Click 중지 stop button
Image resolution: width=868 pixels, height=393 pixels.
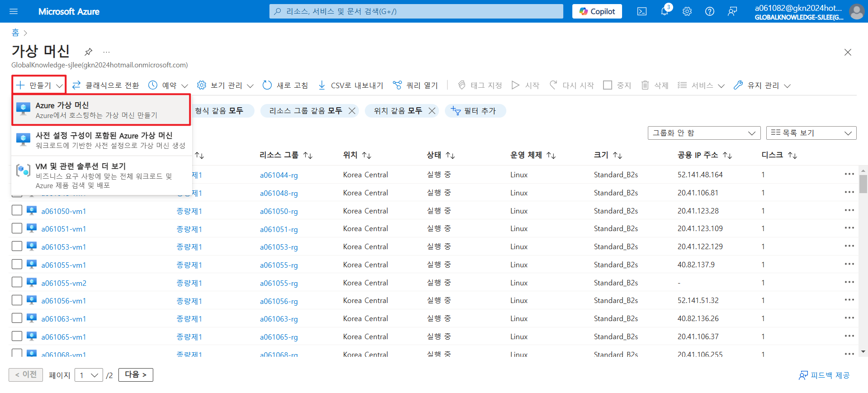pyautogui.click(x=617, y=85)
